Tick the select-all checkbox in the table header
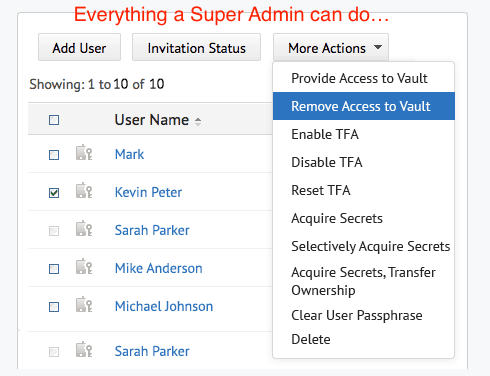 pos(54,120)
